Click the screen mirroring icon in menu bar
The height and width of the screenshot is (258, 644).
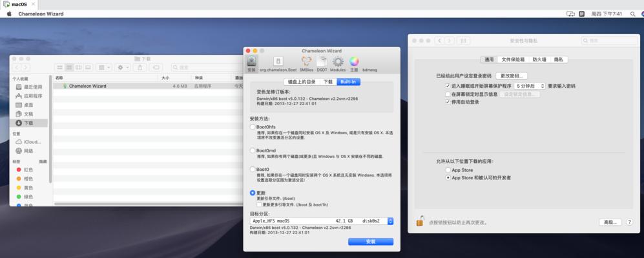pyautogui.click(x=570, y=14)
